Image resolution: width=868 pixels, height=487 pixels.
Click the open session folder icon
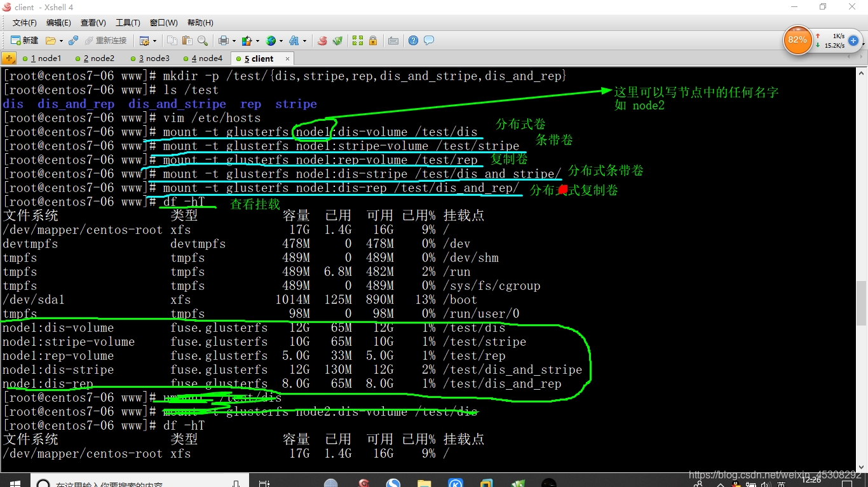(51, 41)
